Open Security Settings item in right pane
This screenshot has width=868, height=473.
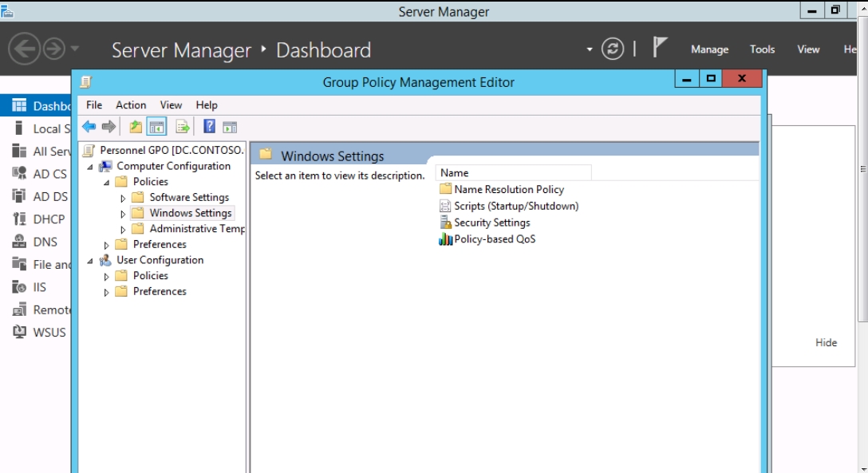coord(484,223)
